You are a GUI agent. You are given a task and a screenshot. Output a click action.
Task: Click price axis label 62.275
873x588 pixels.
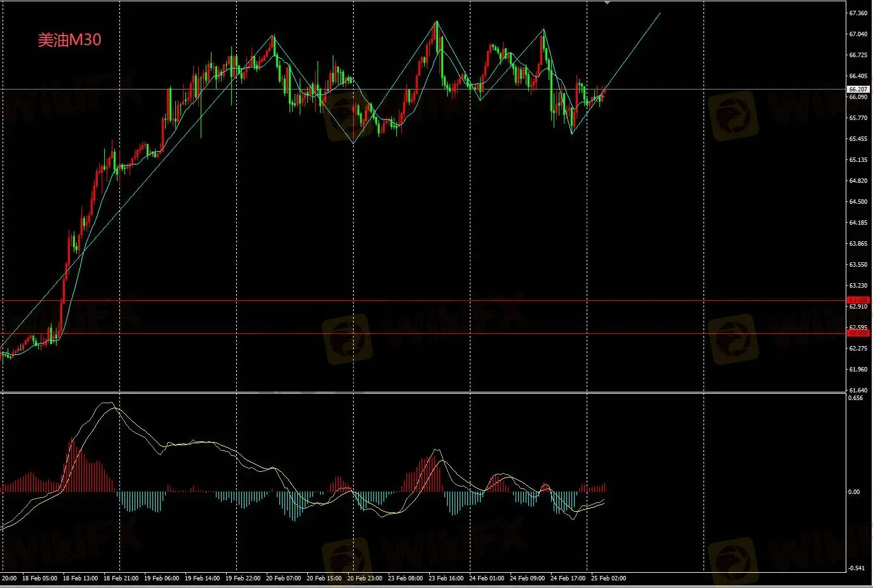[x=858, y=349]
